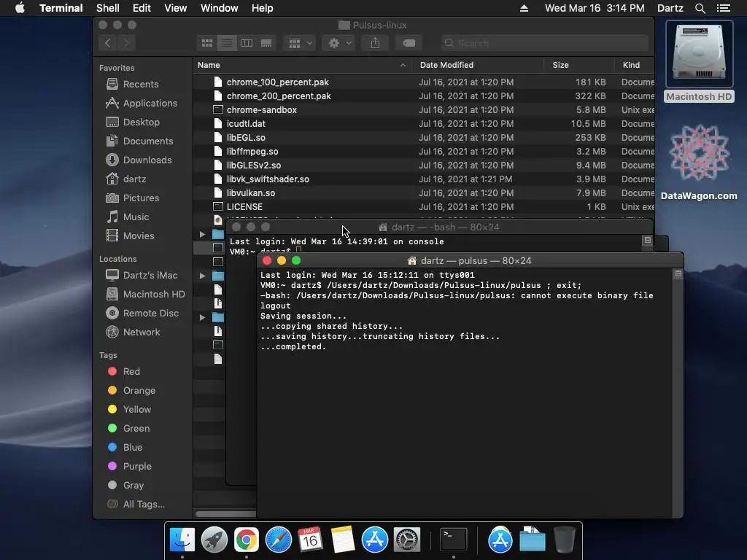Select chrome-sandbox file
747x560 pixels.
[x=424, y=109]
